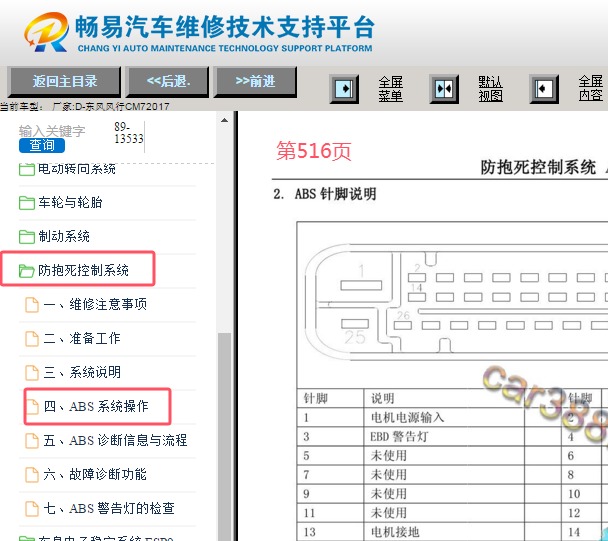The height and width of the screenshot is (541, 608).
Task: Go back with the <<后退 button
Action: [168, 81]
